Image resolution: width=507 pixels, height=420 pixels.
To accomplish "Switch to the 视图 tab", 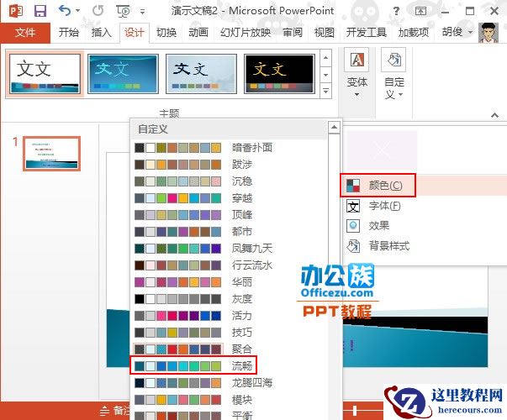I will pyautogui.click(x=325, y=32).
